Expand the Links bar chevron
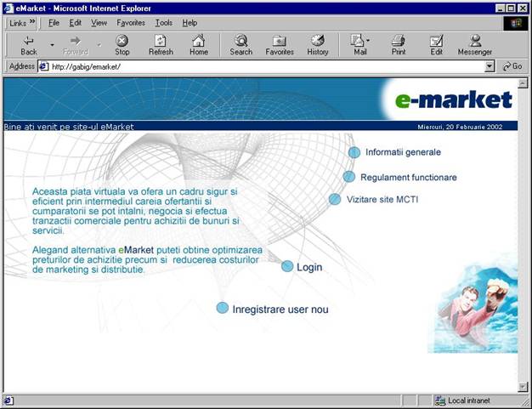Screen dimensions: 532x409 click(32, 23)
